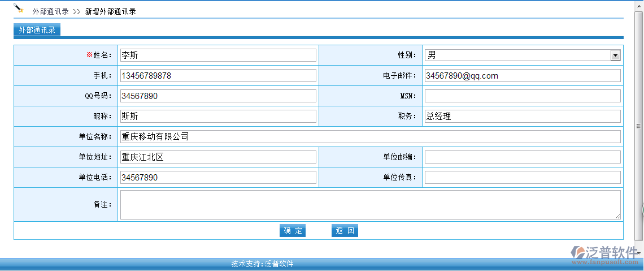644x271 pixels.
Task: Click the 电子邮件 label
Action: (401, 76)
